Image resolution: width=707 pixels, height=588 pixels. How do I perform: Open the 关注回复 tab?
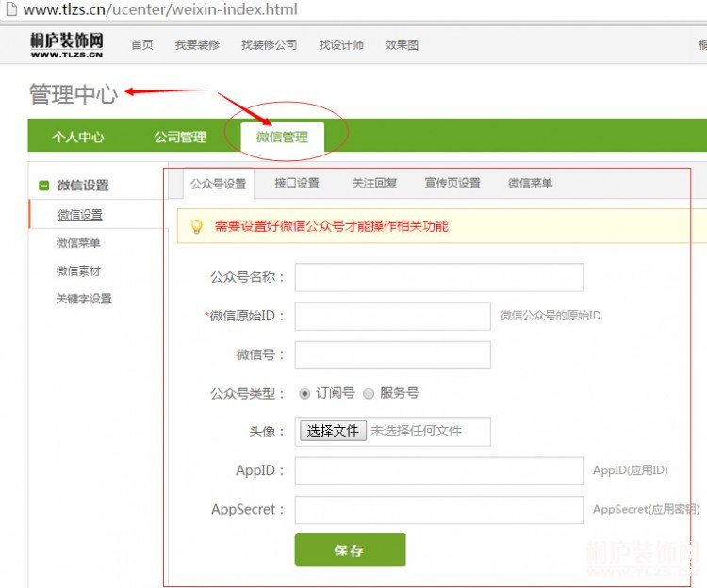[375, 183]
